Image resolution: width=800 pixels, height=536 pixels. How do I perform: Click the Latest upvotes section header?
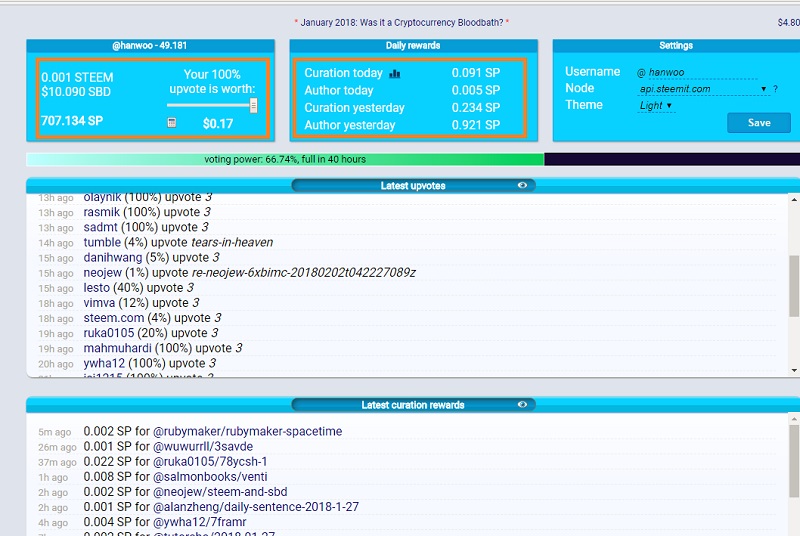coord(413,186)
